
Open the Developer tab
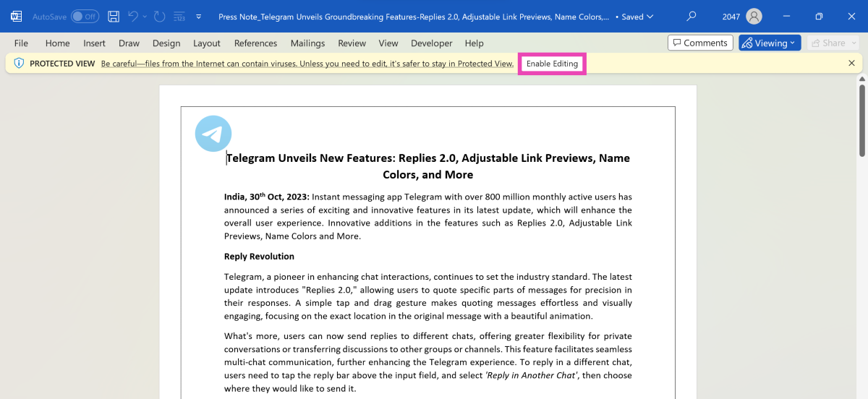(432, 43)
